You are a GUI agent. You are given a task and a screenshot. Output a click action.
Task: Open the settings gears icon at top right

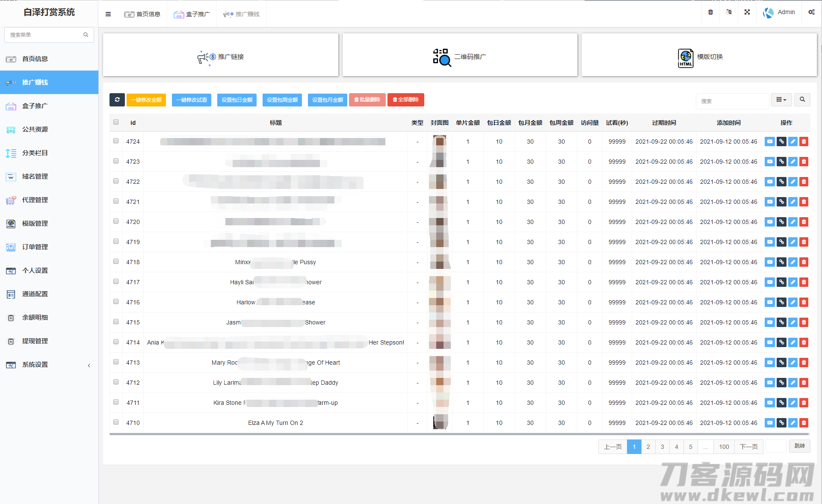811,12
